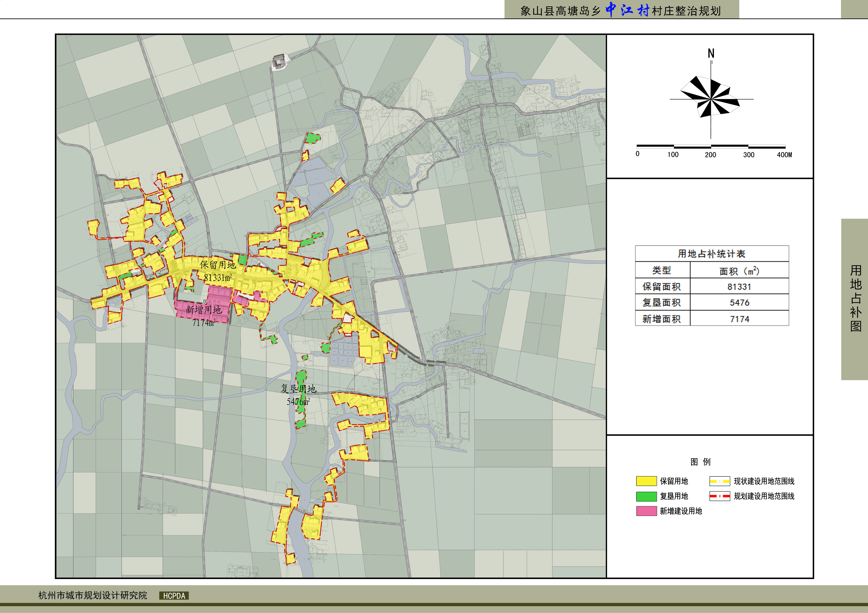Click the yellow dashed 现状建设用地范围线 legend sample

pos(719,481)
